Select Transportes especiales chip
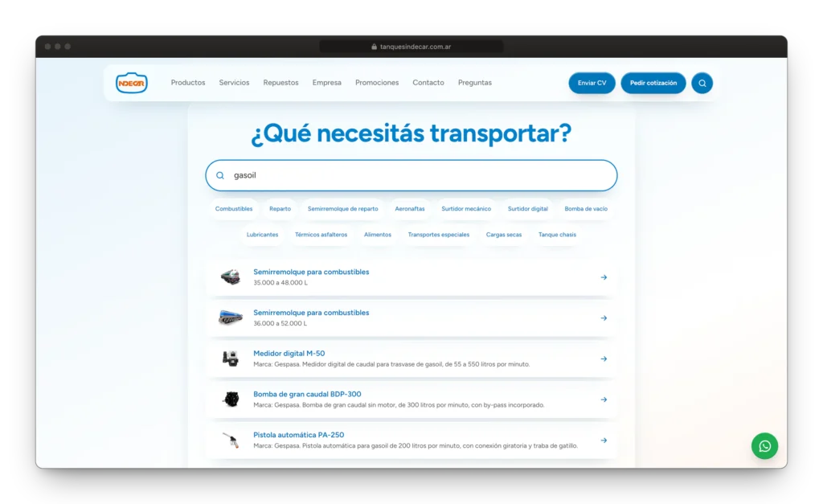The height and width of the screenshot is (504, 823). [438, 235]
